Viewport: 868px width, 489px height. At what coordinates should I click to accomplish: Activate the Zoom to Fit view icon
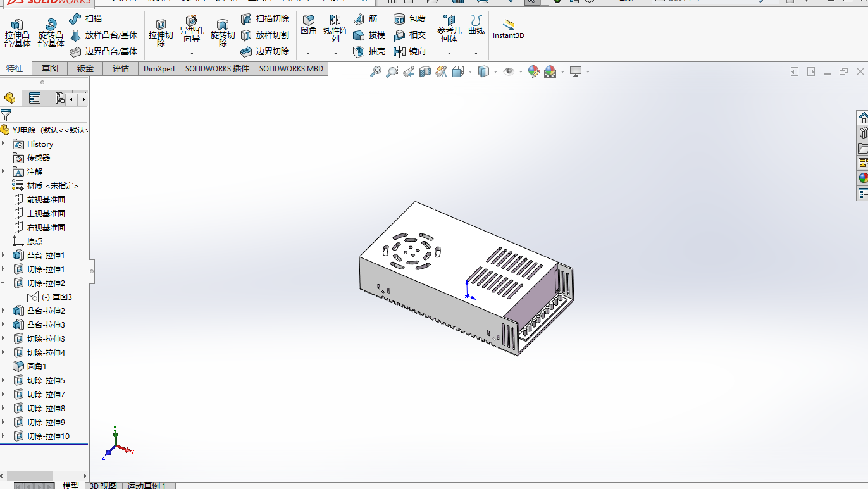(x=376, y=71)
